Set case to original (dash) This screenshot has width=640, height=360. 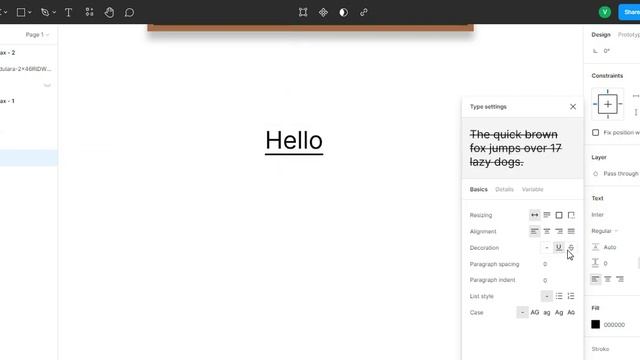(x=522, y=312)
